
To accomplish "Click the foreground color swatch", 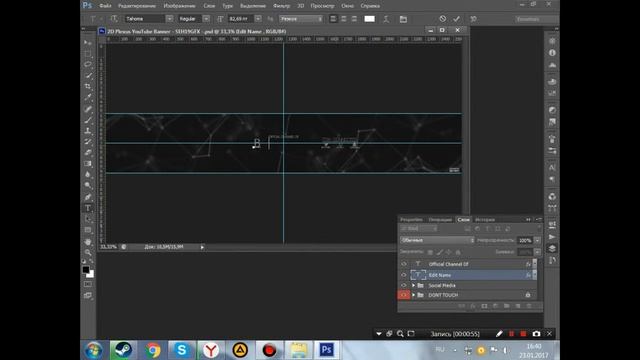I will [86, 269].
